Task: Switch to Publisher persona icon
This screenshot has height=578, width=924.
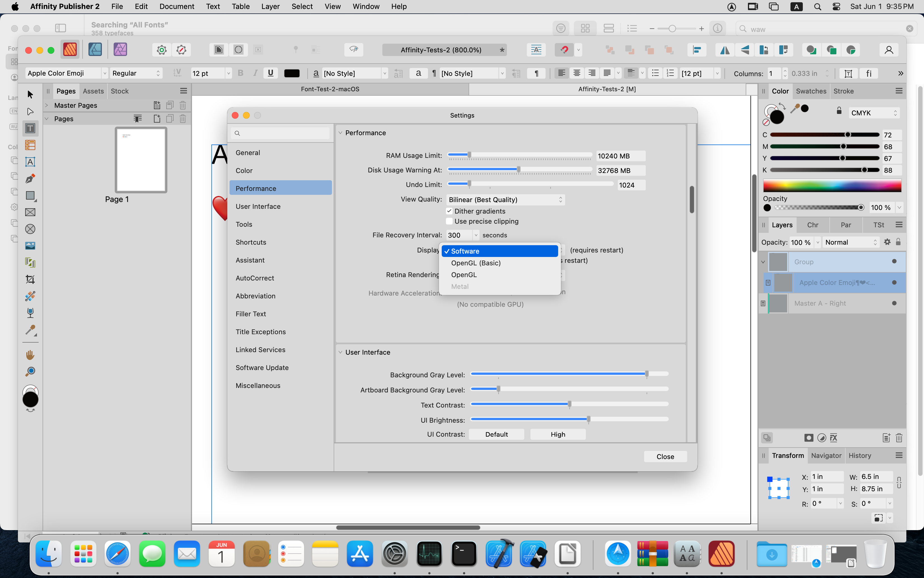Action: click(x=70, y=50)
